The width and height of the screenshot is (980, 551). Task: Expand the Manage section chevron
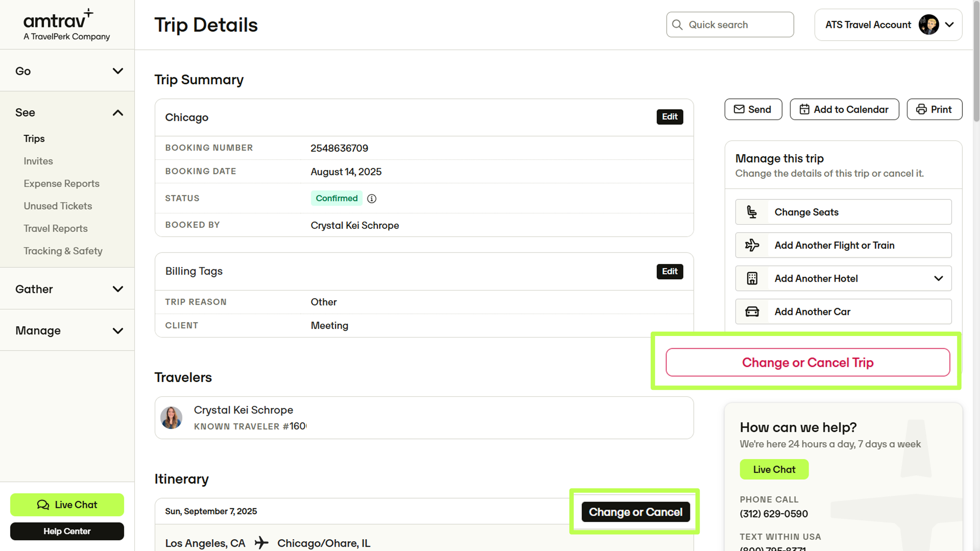[118, 331]
